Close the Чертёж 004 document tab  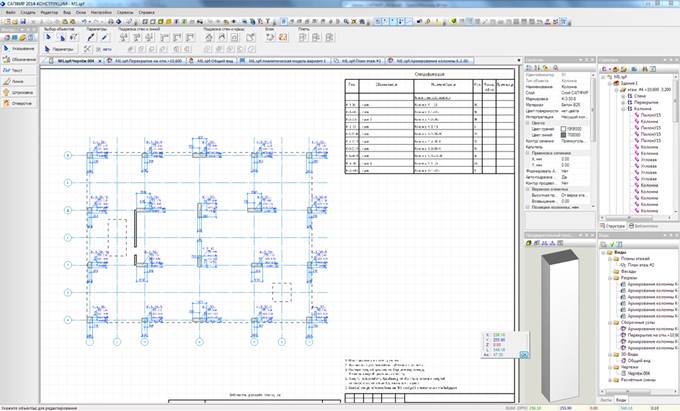pyautogui.click(x=100, y=61)
